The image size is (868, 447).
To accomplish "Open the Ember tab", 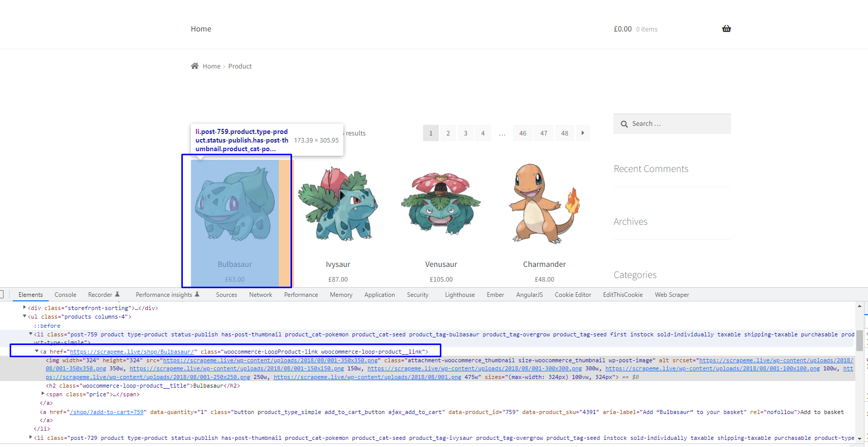I will coord(495,295).
